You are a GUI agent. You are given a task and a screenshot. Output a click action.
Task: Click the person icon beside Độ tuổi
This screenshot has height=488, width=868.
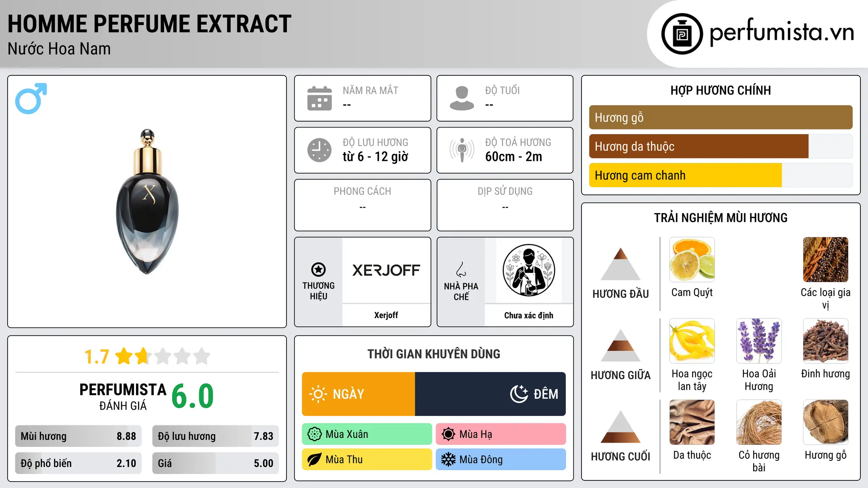click(462, 98)
